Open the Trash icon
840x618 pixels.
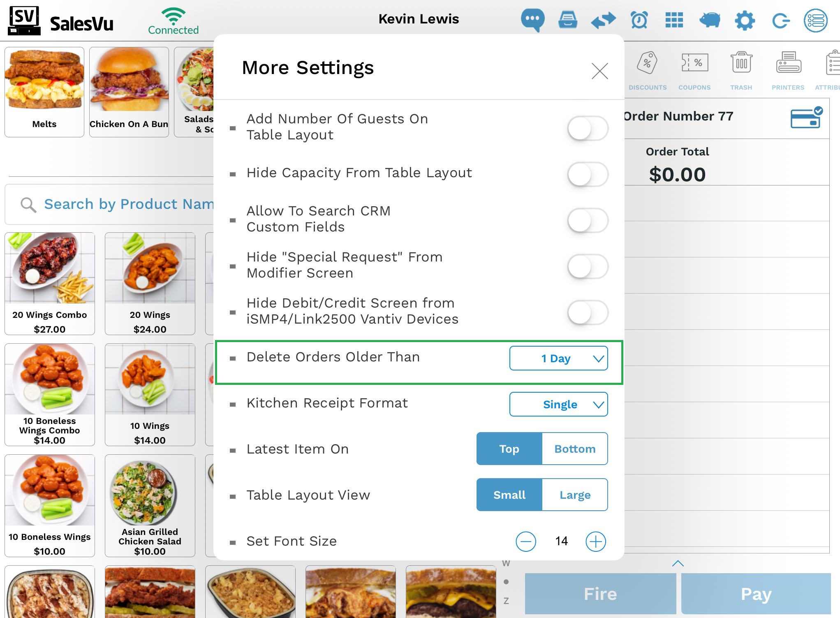(x=741, y=70)
